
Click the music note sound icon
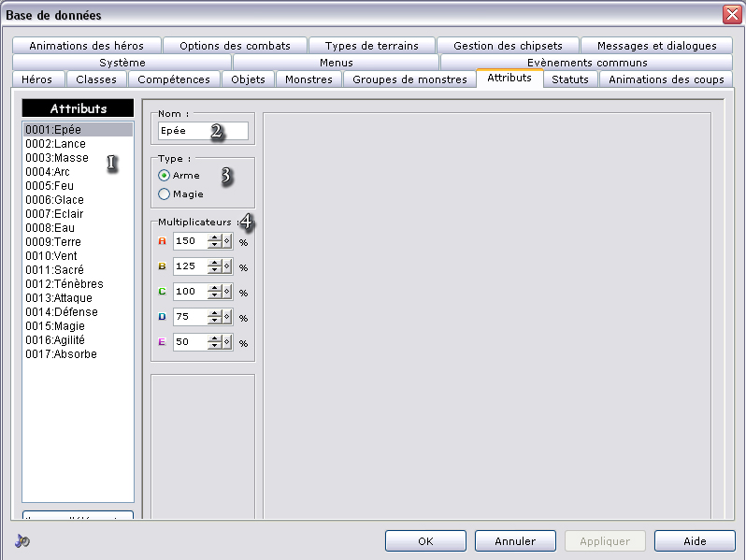22,541
